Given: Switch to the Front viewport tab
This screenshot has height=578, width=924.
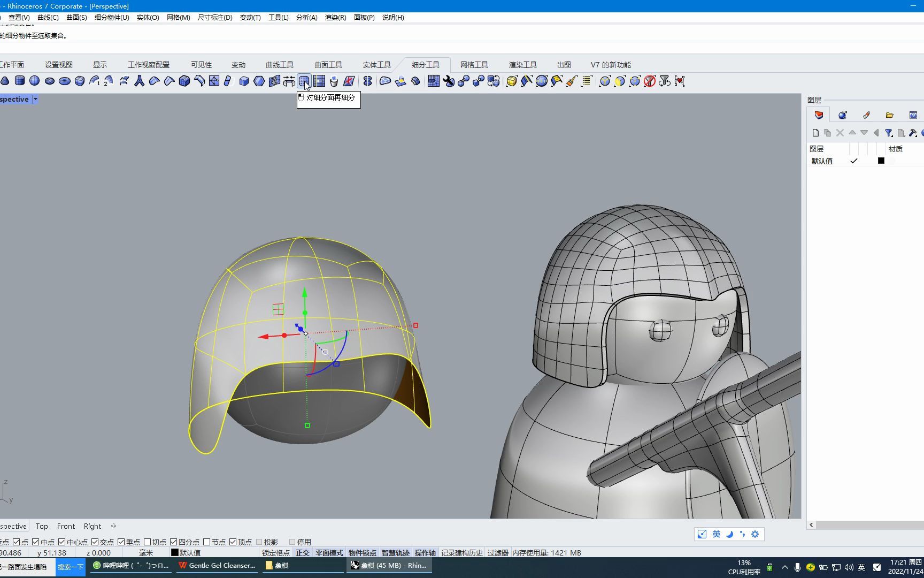Looking at the screenshot, I should (x=66, y=526).
